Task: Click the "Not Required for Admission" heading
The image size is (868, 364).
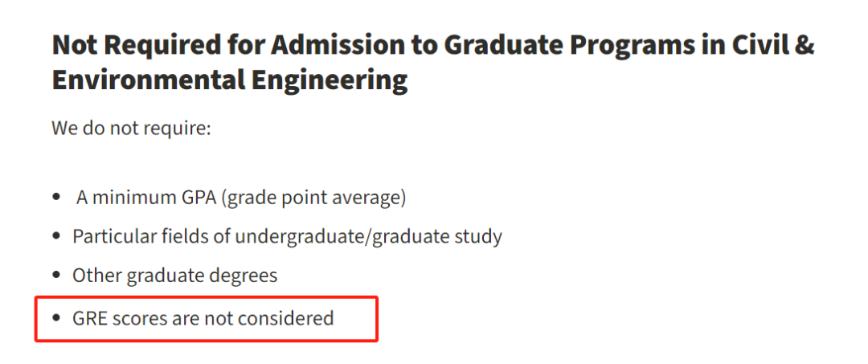Action: [x=433, y=63]
